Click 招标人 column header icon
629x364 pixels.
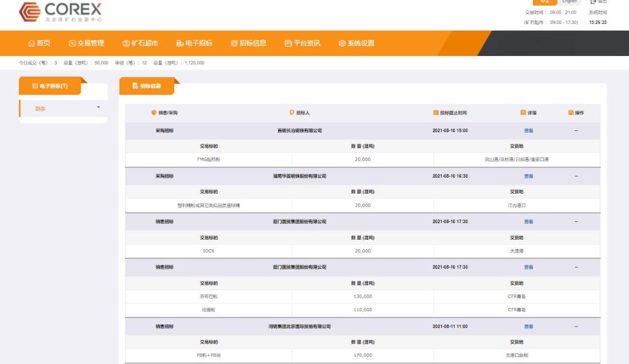point(292,113)
